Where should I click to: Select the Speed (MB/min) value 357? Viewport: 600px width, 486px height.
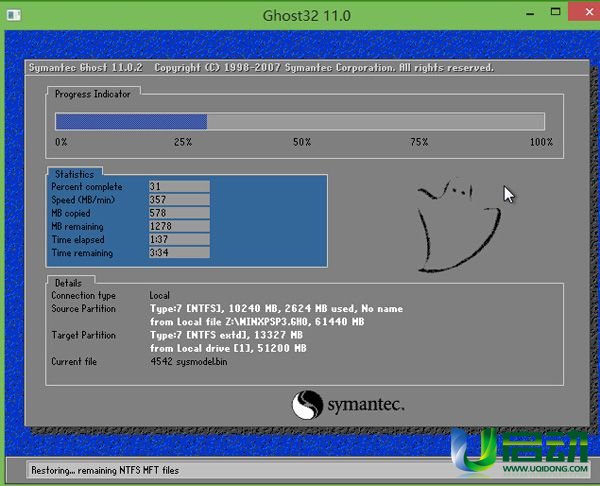pos(179,199)
